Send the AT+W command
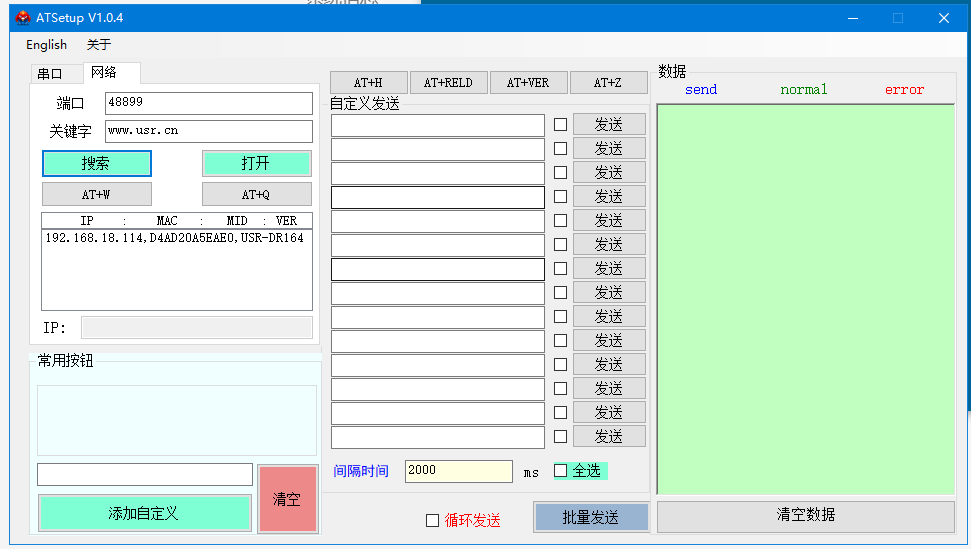The image size is (971, 549). coord(97,194)
